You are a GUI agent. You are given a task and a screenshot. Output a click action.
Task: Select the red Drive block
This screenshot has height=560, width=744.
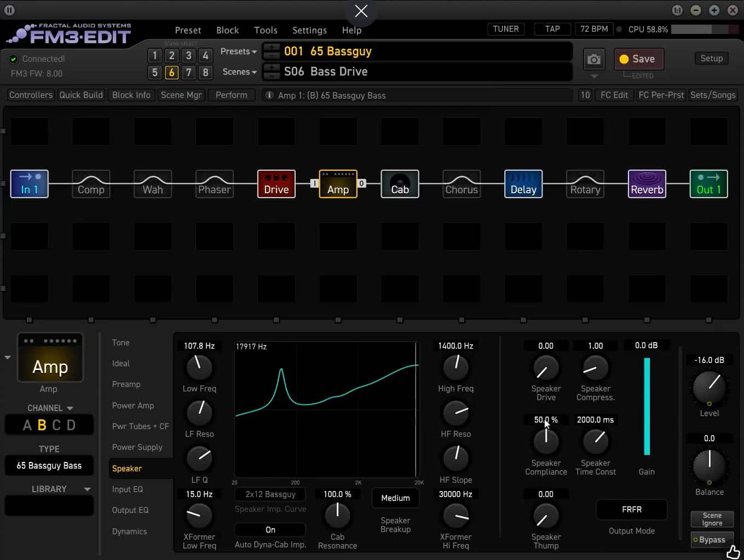pos(276,183)
